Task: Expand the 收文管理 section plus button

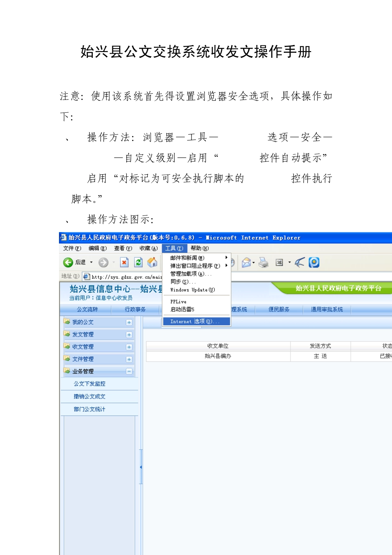Action: point(129,347)
